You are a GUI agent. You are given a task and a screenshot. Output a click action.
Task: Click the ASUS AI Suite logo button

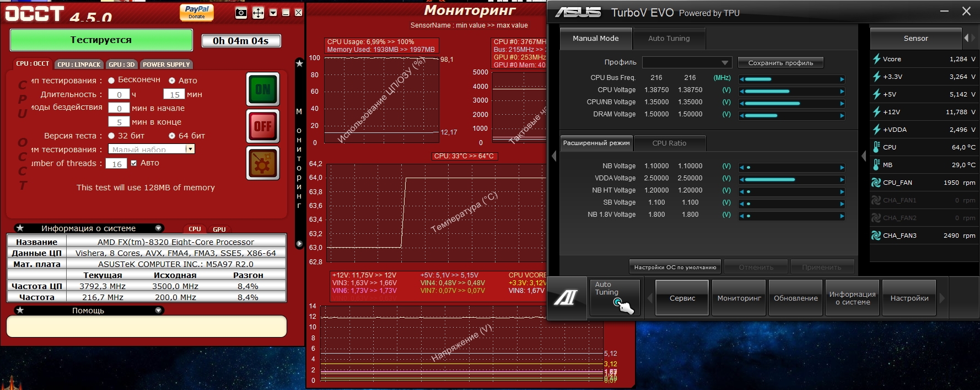point(566,298)
